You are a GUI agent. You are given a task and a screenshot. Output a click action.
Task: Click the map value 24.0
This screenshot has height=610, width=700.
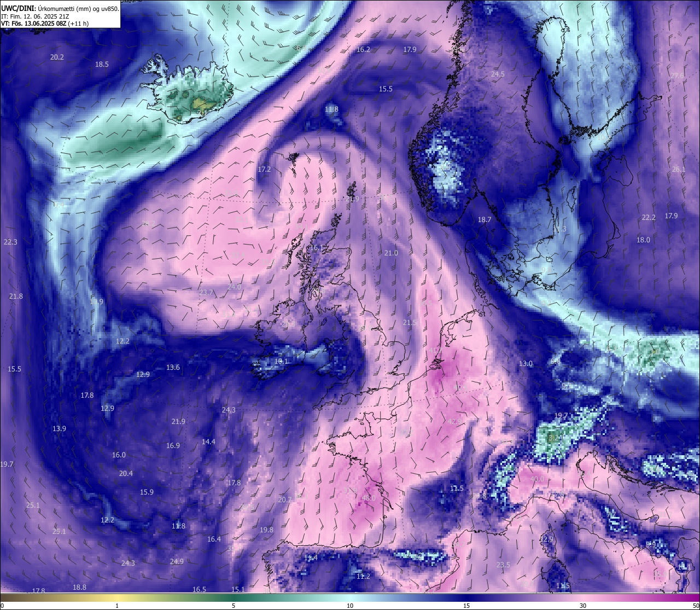point(234,287)
